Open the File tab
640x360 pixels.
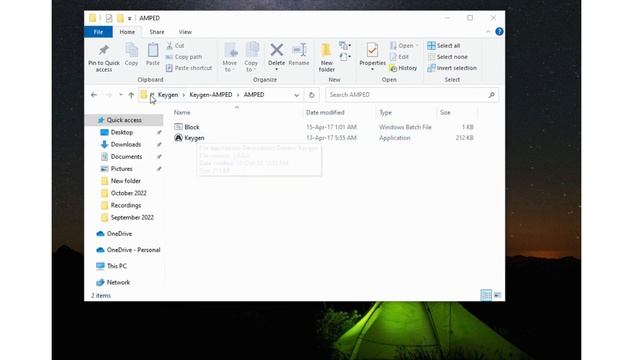tap(98, 32)
